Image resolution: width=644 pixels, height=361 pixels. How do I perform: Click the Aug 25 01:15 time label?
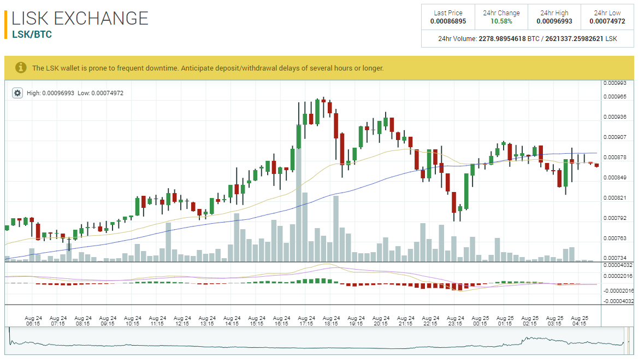point(505,321)
